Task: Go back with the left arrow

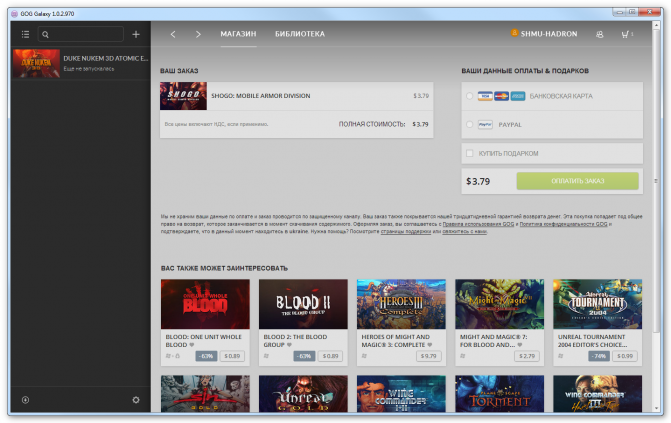Action: [x=173, y=34]
